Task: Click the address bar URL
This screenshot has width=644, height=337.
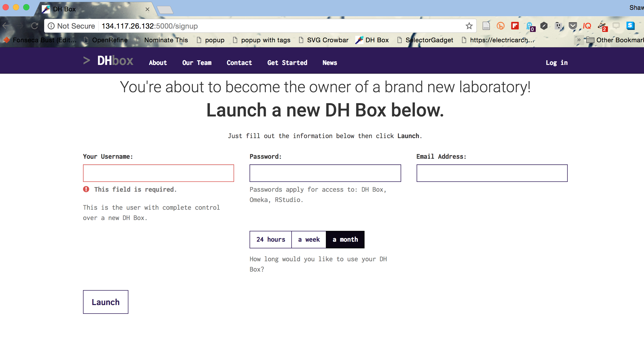Action: [x=150, y=26]
